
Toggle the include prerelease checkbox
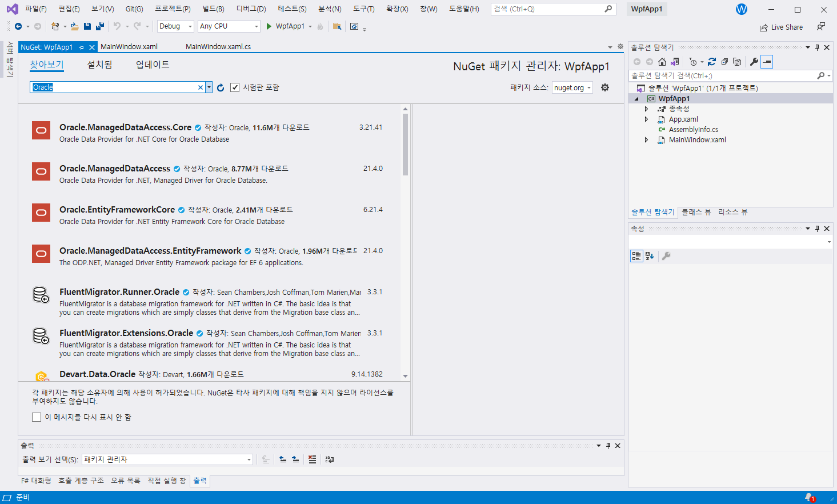click(235, 87)
